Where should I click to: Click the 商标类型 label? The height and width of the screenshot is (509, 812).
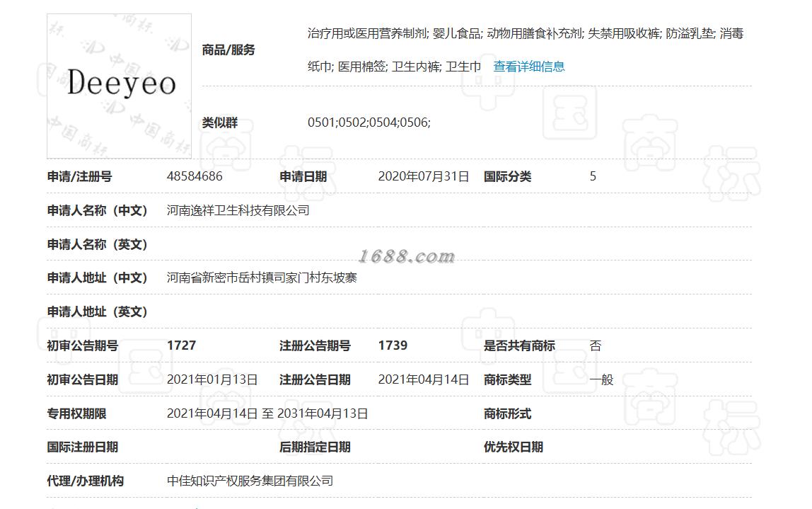coord(508,379)
